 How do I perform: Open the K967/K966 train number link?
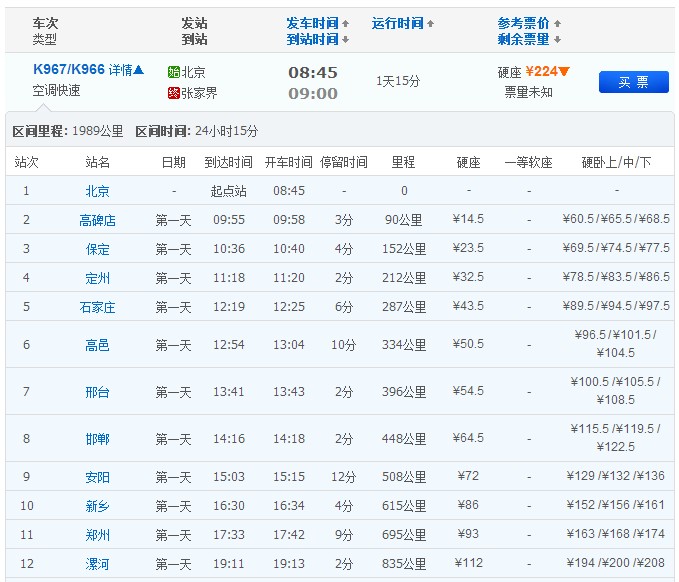click(x=69, y=70)
